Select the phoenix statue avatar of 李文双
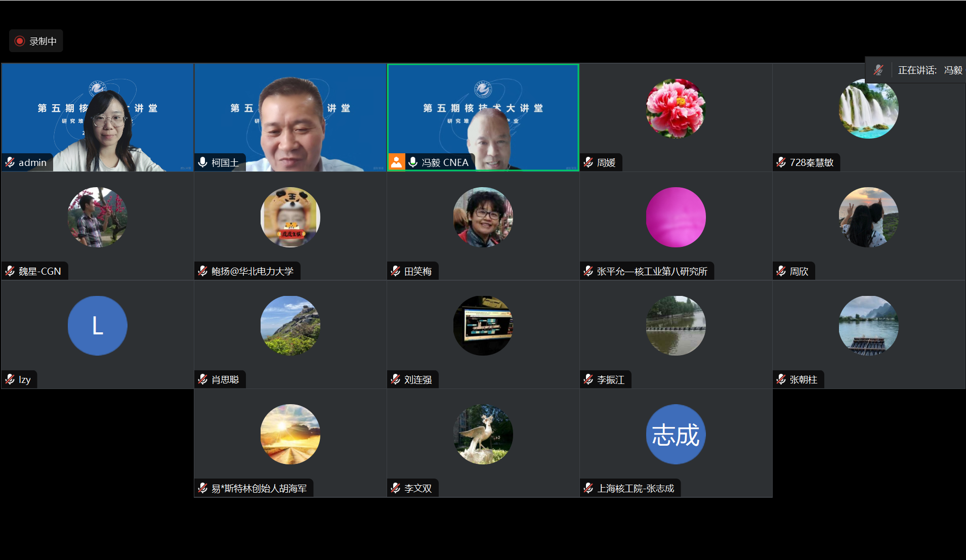The width and height of the screenshot is (966, 560). coord(483,434)
